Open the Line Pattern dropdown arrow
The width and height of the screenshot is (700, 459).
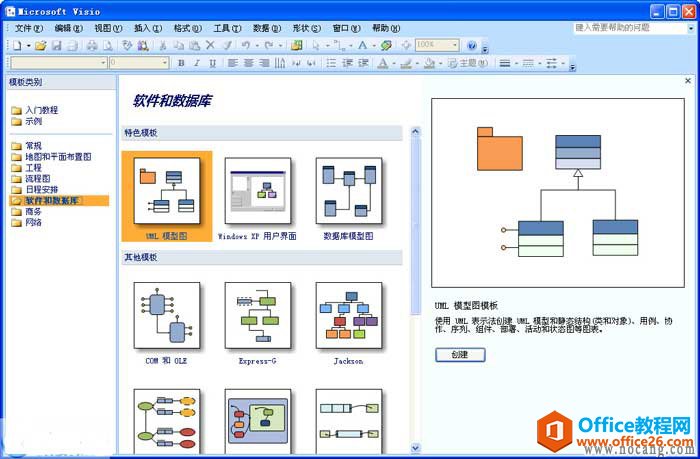click(x=540, y=63)
